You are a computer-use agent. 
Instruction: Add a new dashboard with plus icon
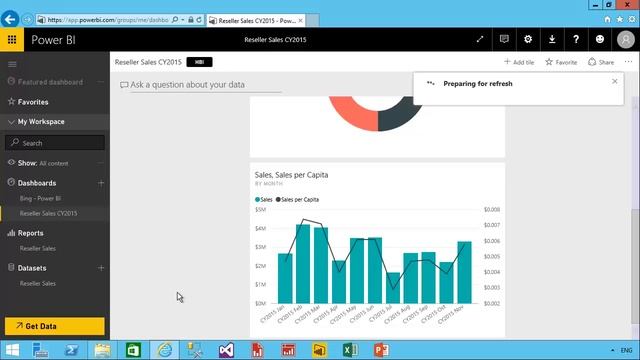[x=101, y=183]
